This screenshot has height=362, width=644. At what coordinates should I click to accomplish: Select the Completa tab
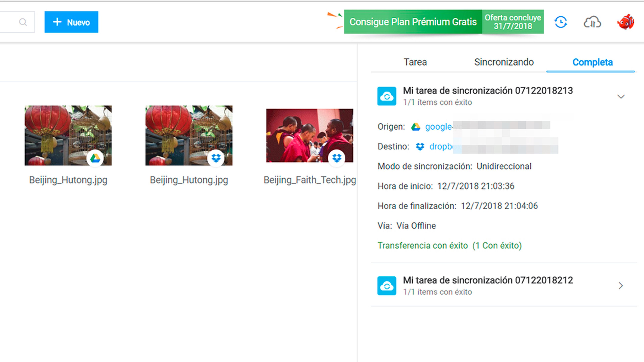[x=592, y=62]
